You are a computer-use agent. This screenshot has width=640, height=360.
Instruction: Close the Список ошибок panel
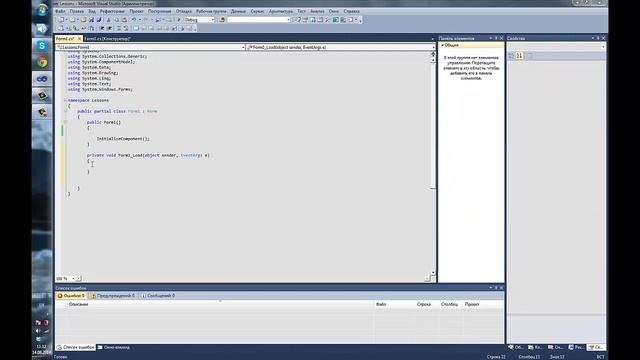pyautogui.click(x=502, y=288)
